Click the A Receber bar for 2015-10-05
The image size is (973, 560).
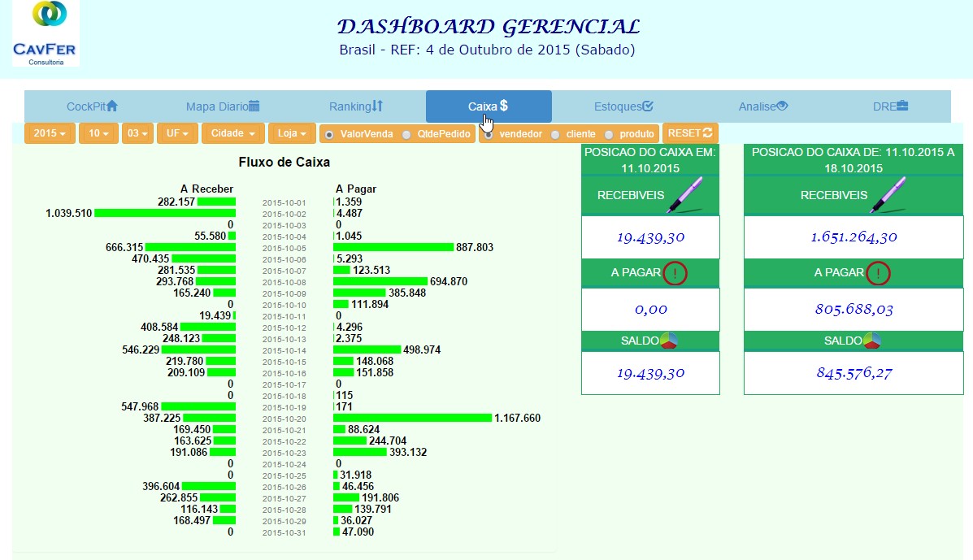click(x=190, y=247)
